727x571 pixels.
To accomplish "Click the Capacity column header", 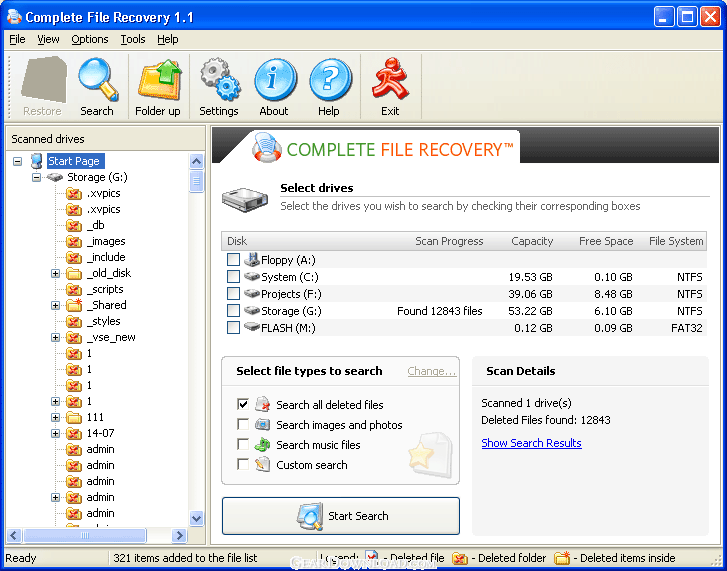I will tap(532, 241).
